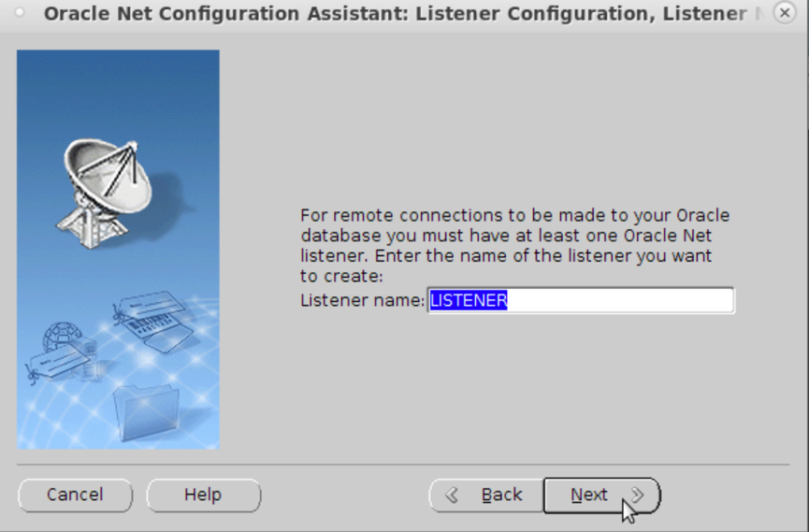Cancel the configuration assistant
This screenshot has width=809, height=532.
pyautogui.click(x=76, y=496)
